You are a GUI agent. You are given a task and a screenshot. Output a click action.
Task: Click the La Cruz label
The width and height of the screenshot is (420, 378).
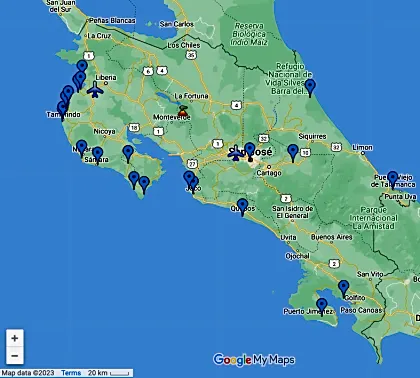99,35
